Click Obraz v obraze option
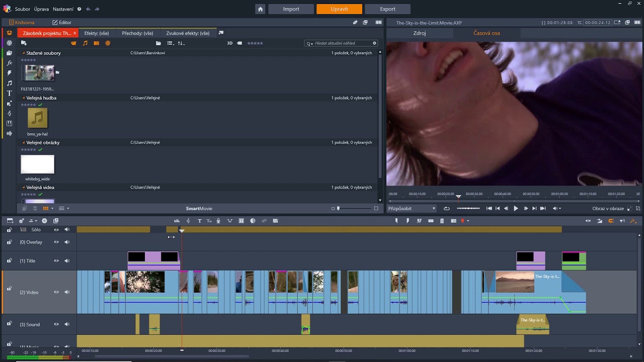644x362 pixels. (608, 208)
